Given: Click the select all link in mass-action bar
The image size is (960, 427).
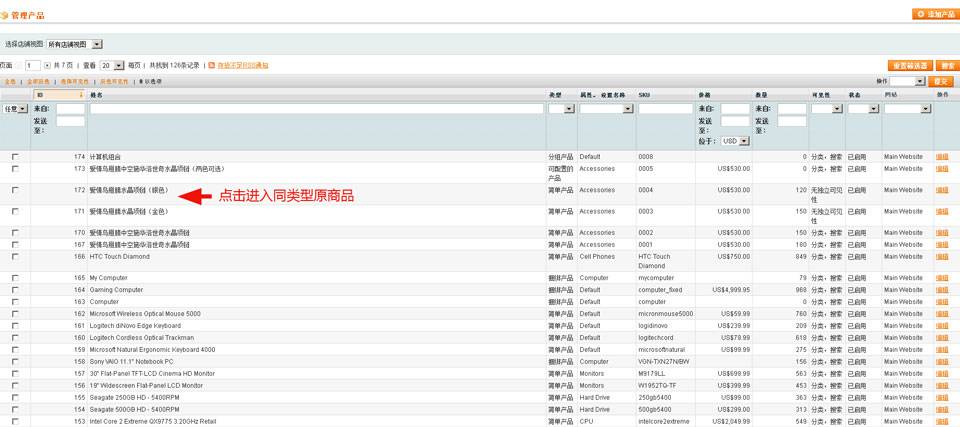Looking at the screenshot, I should click(10, 81).
